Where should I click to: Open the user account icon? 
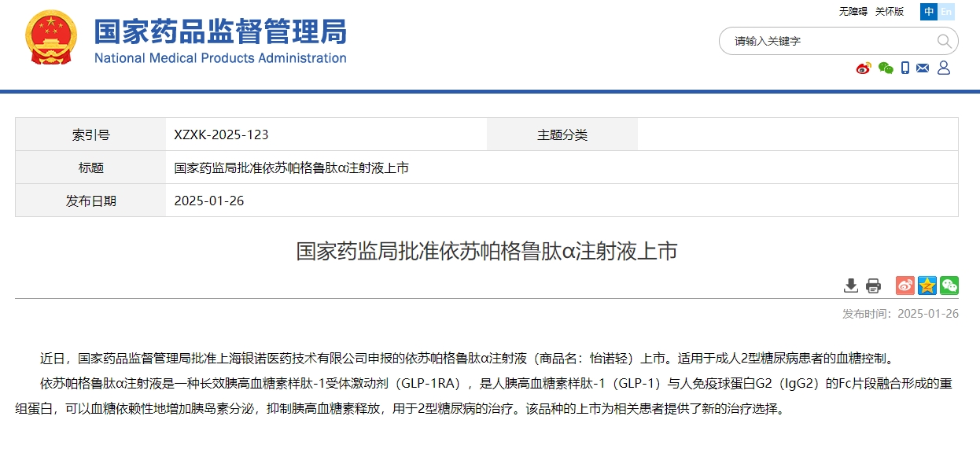coord(944,68)
